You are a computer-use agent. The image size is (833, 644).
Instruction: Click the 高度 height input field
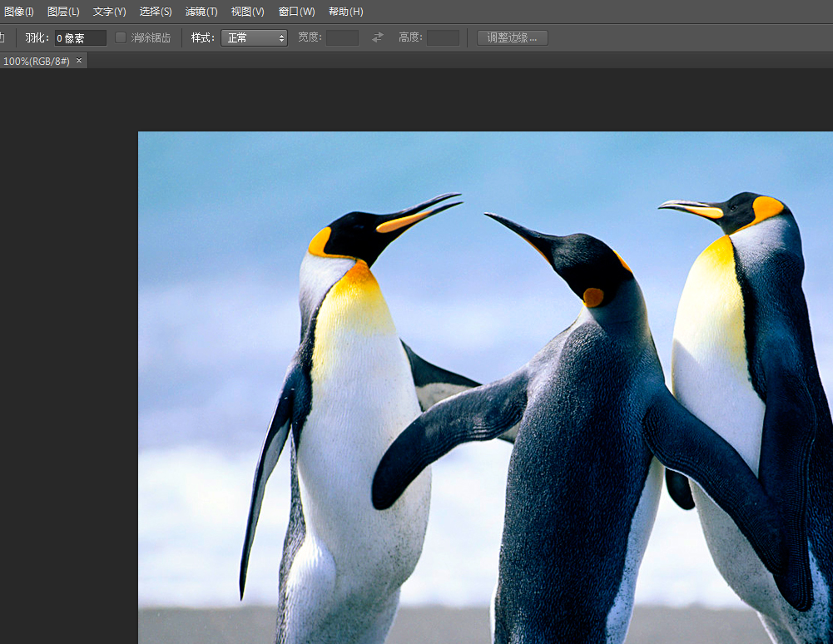(443, 37)
